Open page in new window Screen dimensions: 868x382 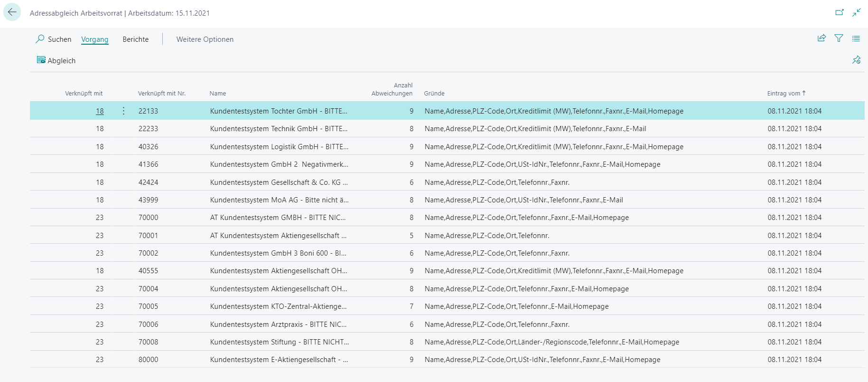(x=840, y=12)
